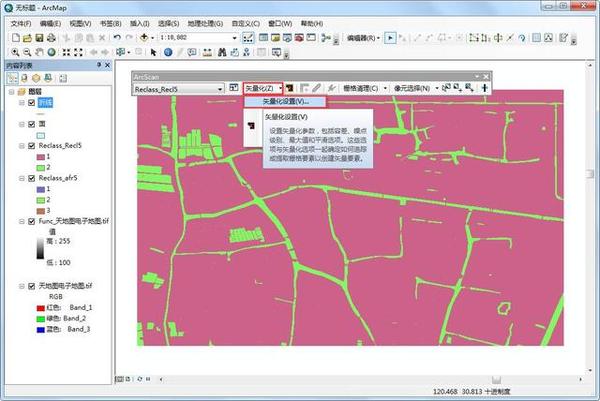Click the Full Extent globe icon
Screen dimensions: 600x401
click(x=51, y=52)
